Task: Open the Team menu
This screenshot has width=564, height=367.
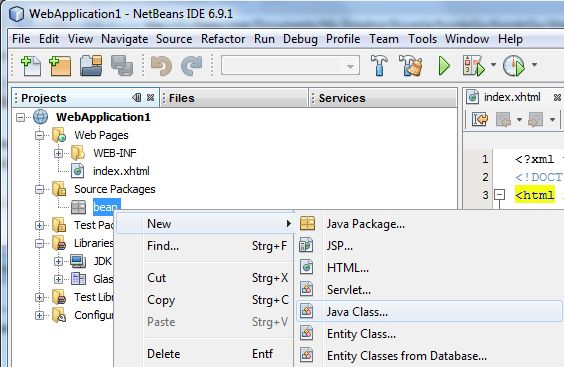Action: pyautogui.click(x=384, y=39)
